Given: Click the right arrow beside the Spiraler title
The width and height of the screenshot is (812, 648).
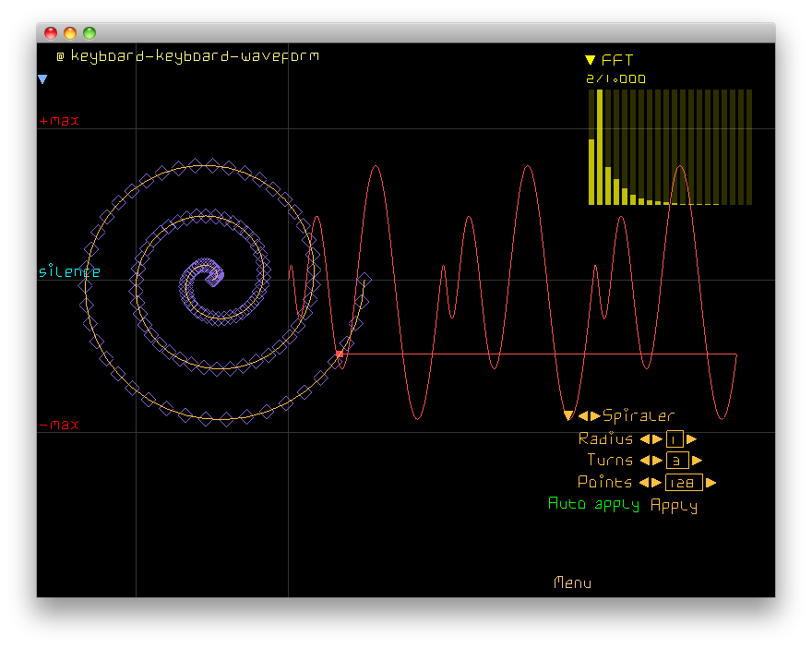Looking at the screenshot, I should coord(595,416).
